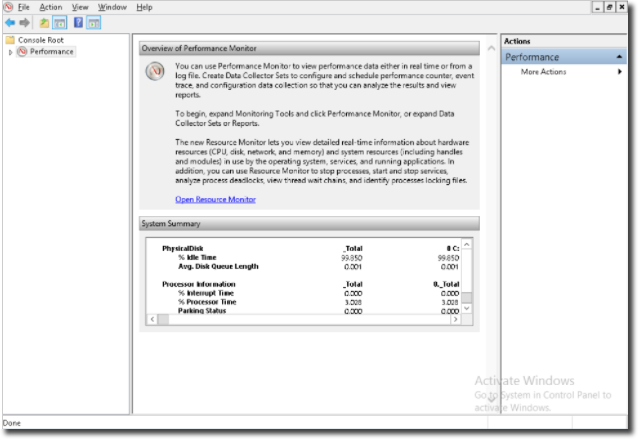The image size is (638, 439).
Task: Click the Performance node icon in tree
Action: [x=22, y=52]
